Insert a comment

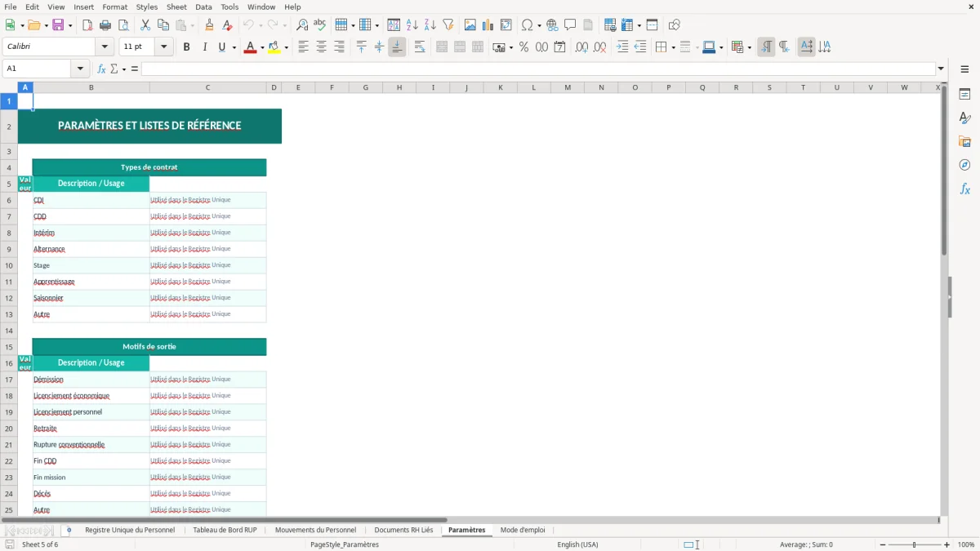pyautogui.click(x=571, y=25)
